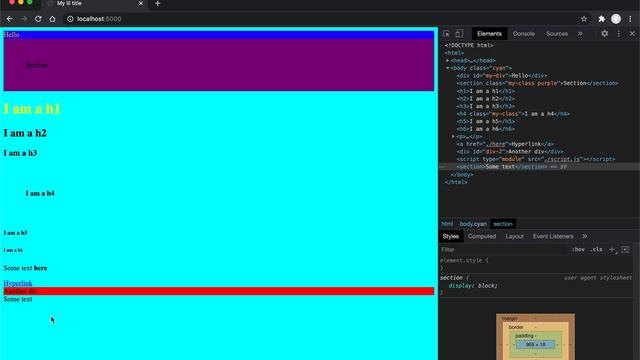The image size is (640, 360).
Task: Activate the DevTools element inspector tool
Action: [x=446, y=34]
